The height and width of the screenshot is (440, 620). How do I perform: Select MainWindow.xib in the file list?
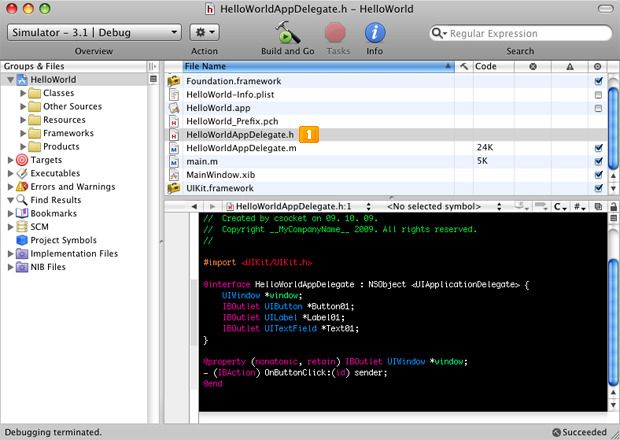click(386, 175)
